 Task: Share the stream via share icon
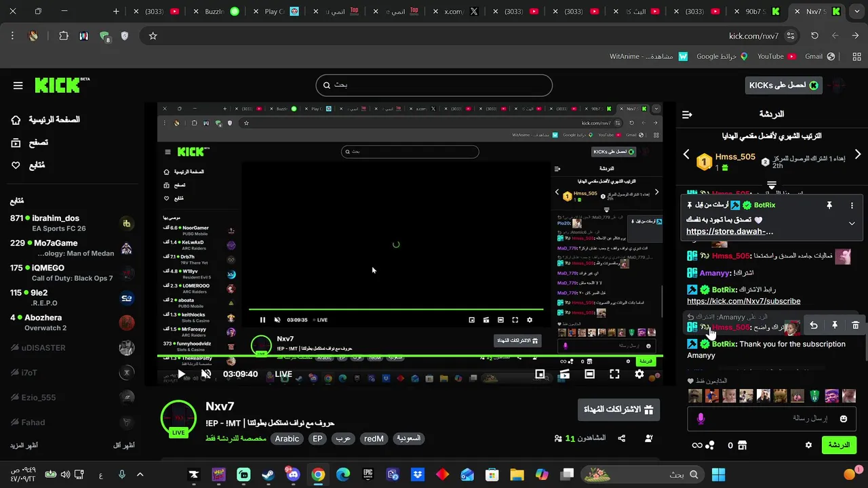622,439
